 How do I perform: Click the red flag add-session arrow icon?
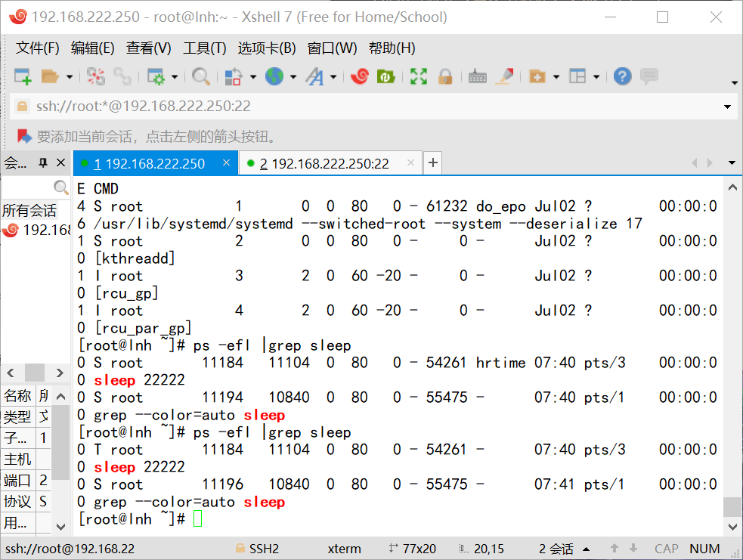[23, 137]
